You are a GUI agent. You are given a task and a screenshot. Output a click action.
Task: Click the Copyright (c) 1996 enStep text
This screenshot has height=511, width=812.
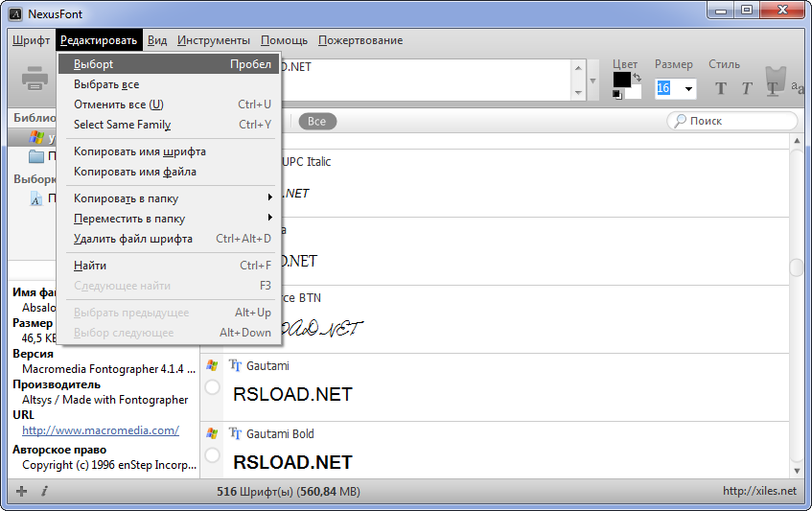[109, 465]
